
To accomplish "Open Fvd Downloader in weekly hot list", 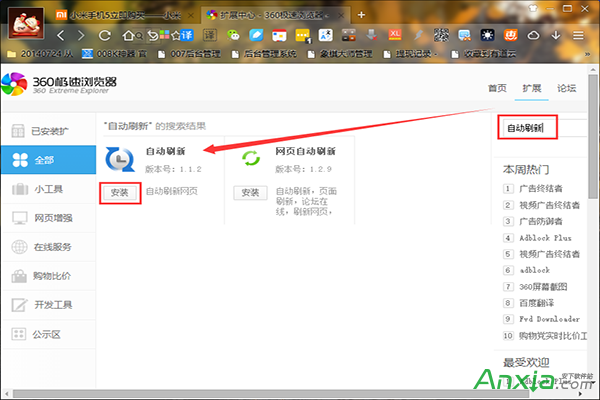I will (549, 319).
